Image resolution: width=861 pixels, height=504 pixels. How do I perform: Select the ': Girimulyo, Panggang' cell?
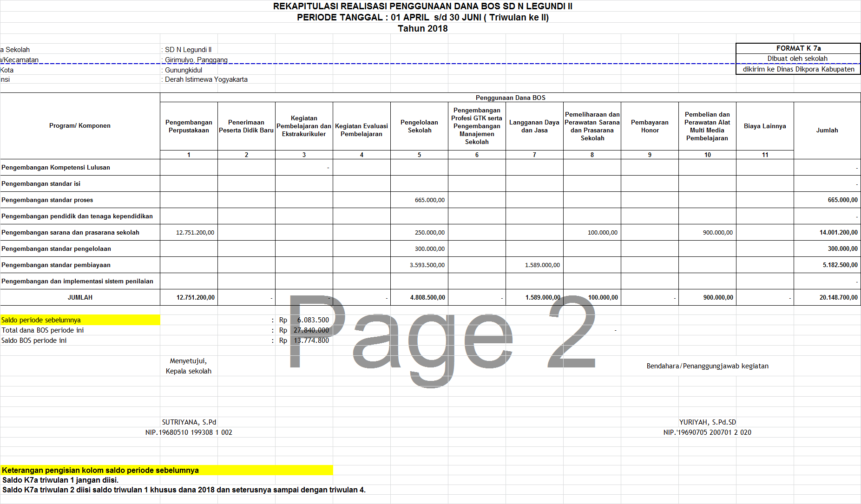pyautogui.click(x=194, y=60)
